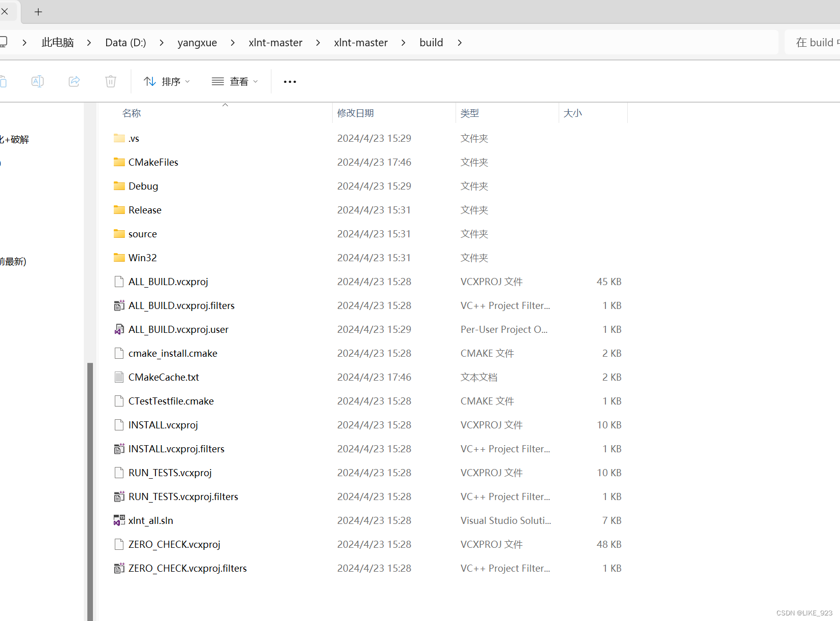This screenshot has height=621, width=840.
Task: Click xlnt_all.sln Visual Studio icon
Action: pyautogui.click(x=119, y=520)
